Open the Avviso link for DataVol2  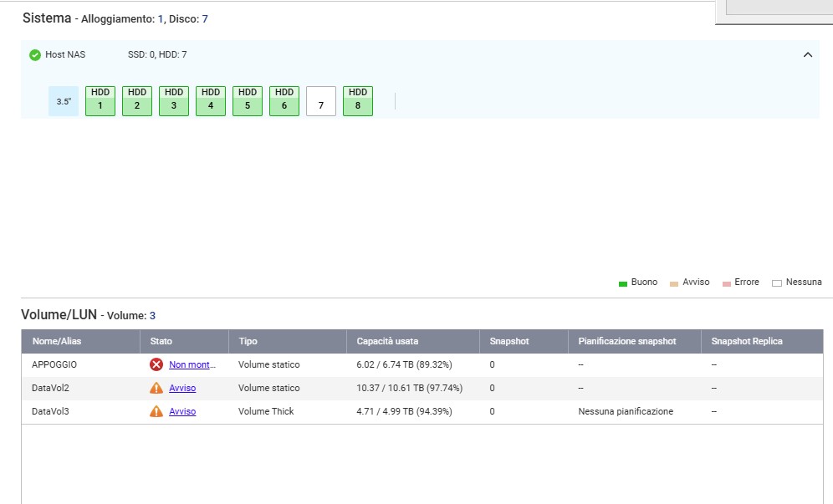pyautogui.click(x=182, y=388)
